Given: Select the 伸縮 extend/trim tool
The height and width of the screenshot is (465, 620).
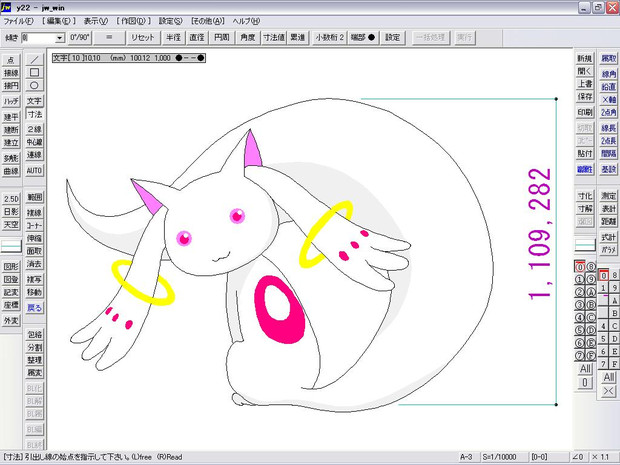Looking at the screenshot, I should point(34,238).
